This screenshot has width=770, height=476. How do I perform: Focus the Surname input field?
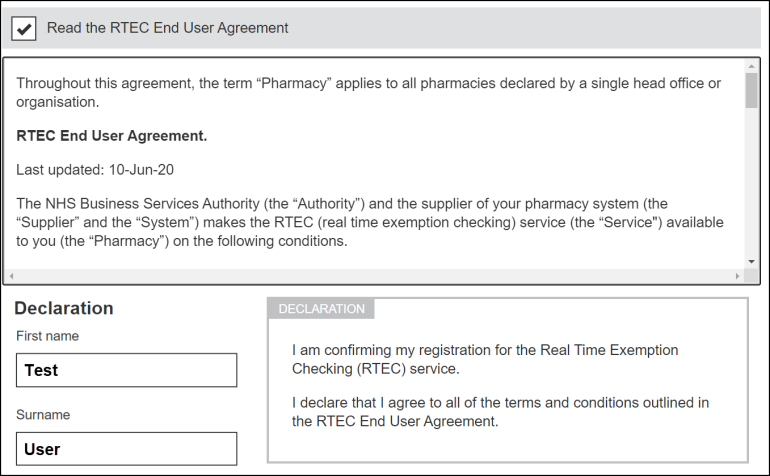pos(126,449)
